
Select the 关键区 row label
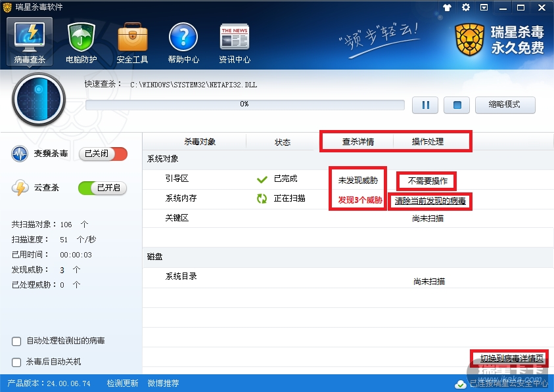click(177, 218)
